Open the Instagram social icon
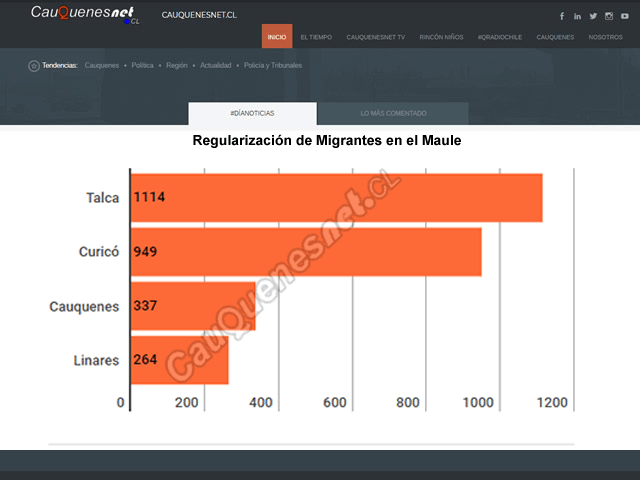The image size is (640, 480). (x=609, y=16)
